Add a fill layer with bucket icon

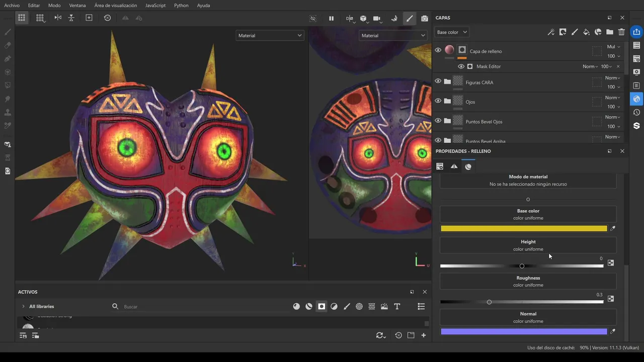586,32
